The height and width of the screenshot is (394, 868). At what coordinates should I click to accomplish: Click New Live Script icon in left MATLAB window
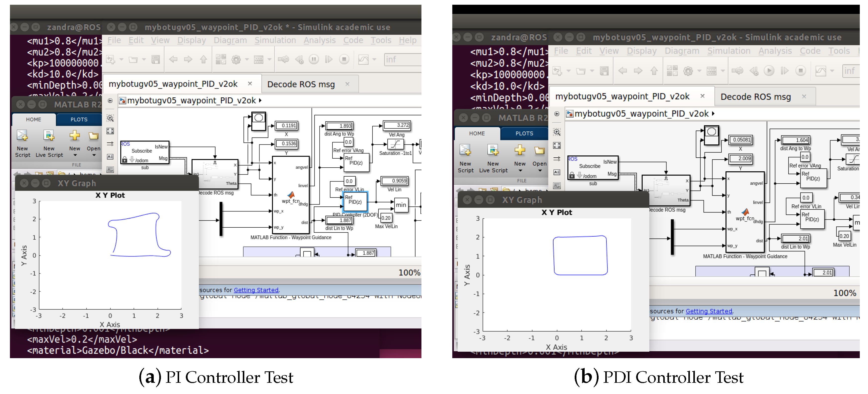point(49,135)
